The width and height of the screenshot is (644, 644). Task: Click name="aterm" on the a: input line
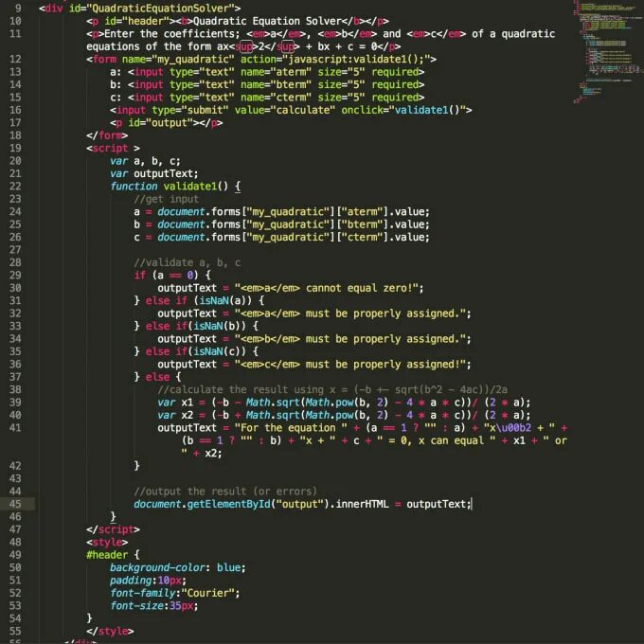point(277,72)
